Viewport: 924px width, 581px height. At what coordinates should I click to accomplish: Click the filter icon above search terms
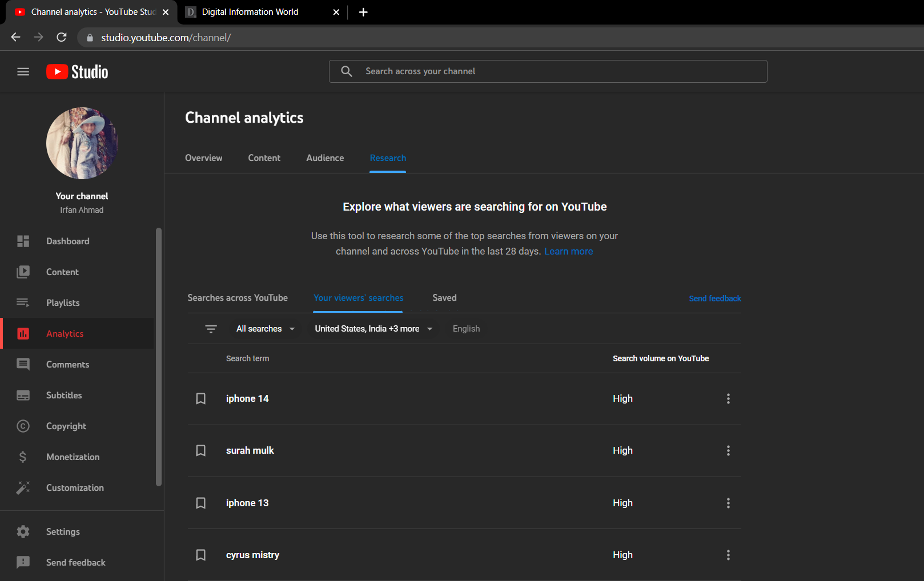coord(211,329)
